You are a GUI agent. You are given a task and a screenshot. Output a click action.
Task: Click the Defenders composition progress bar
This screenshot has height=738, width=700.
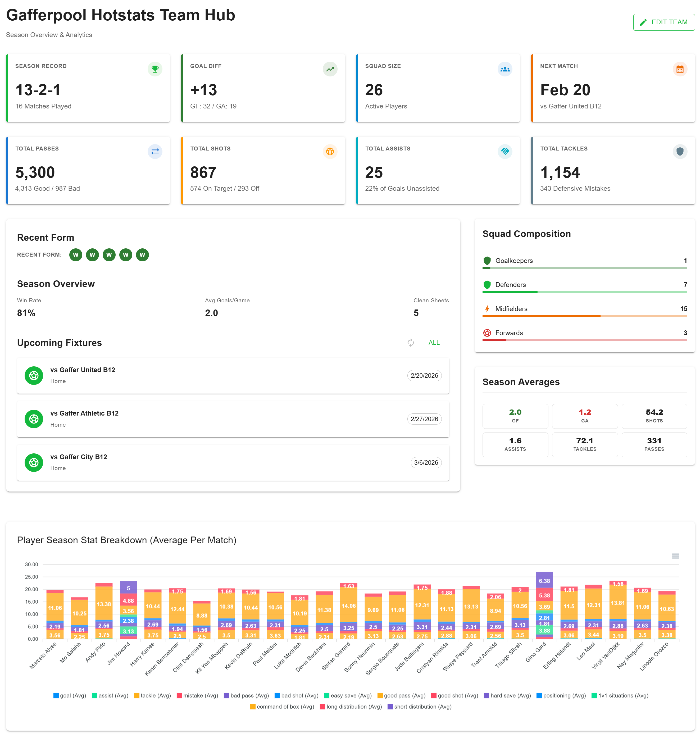coord(584,292)
